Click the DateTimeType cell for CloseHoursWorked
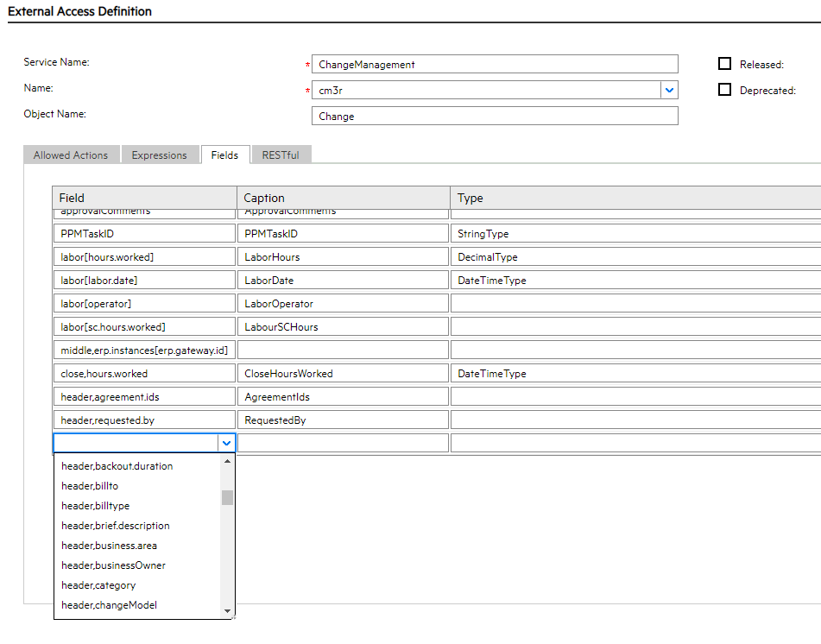The width and height of the screenshot is (821, 644). coord(635,373)
